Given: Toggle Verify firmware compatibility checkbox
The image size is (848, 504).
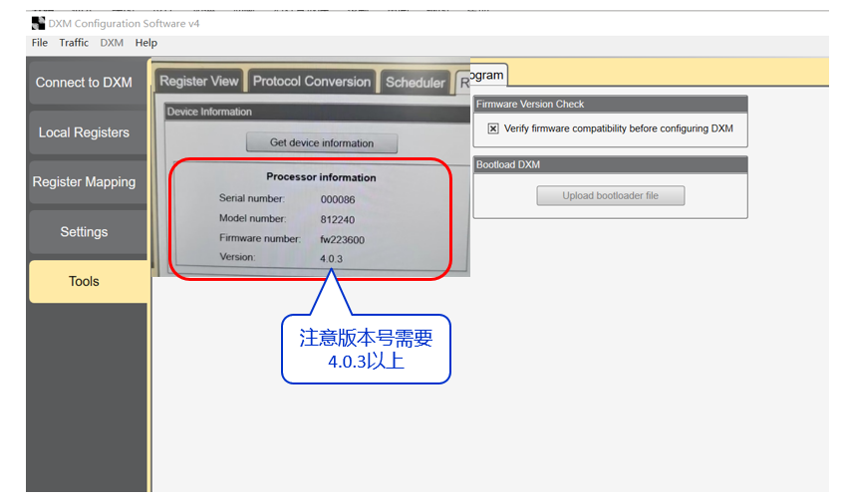Looking at the screenshot, I should (493, 128).
